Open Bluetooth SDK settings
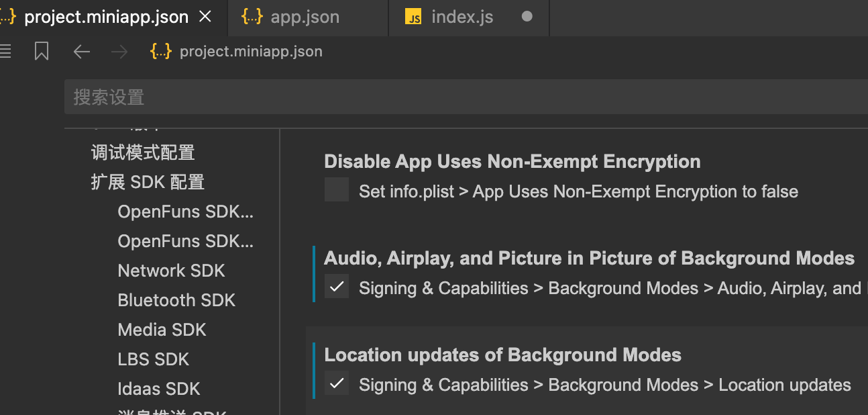 176,300
